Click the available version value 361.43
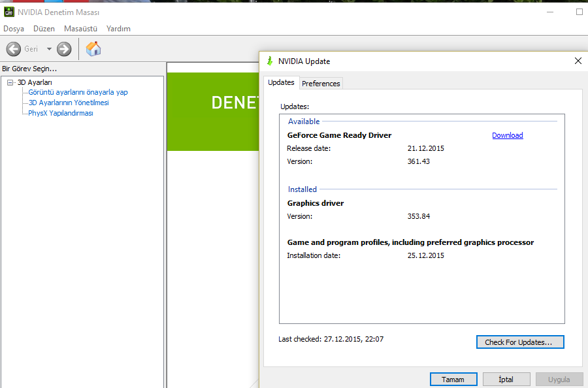Viewport: 588px width, 388px height. 419,161
